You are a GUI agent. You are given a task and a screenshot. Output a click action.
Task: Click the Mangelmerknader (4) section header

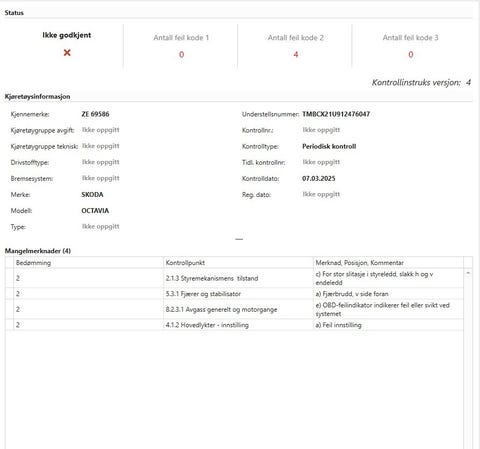pyautogui.click(x=38, y=251)
